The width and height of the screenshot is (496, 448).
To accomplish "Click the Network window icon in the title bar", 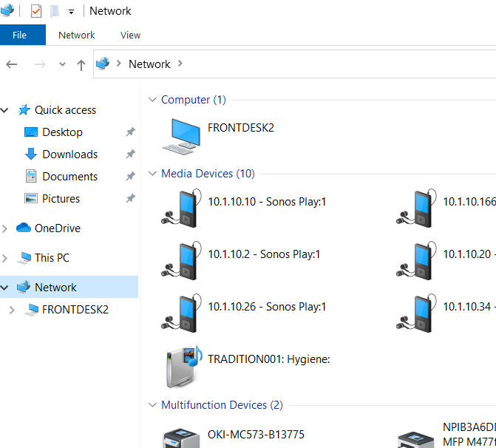I will point(7,10).
